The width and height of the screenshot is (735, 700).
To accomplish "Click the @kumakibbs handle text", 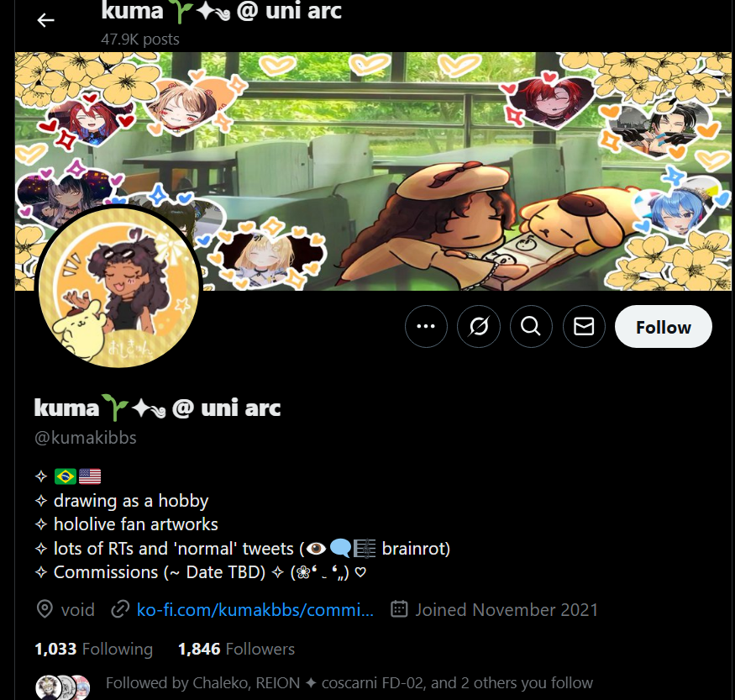I will 86,438.
